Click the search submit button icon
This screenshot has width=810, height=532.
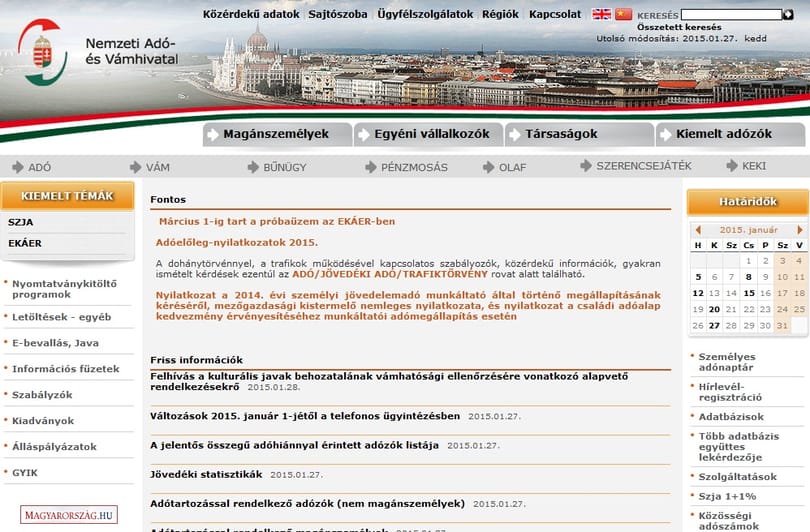click(x=788, y=14)
